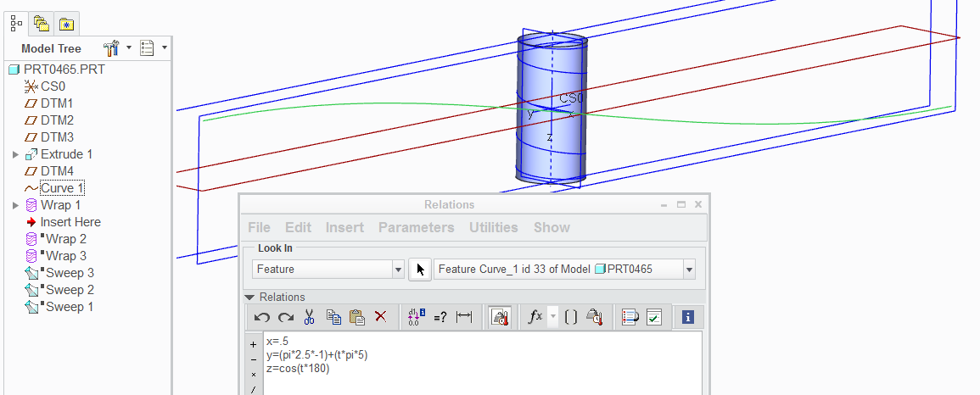Select Sweep 2 feature in tree
Image resolution: width=980 pixels, height=395 pixels.
click(59, 290)
